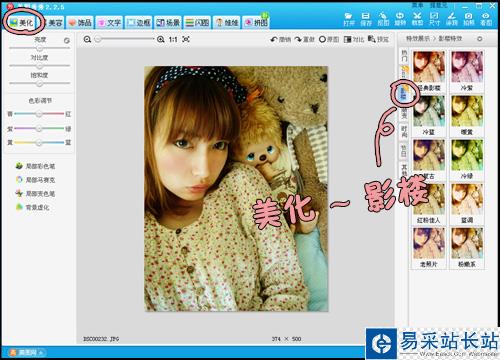Screen dimensions: 500x360
Task: Switch to the 美化 tab
Action: click(21, 22)
